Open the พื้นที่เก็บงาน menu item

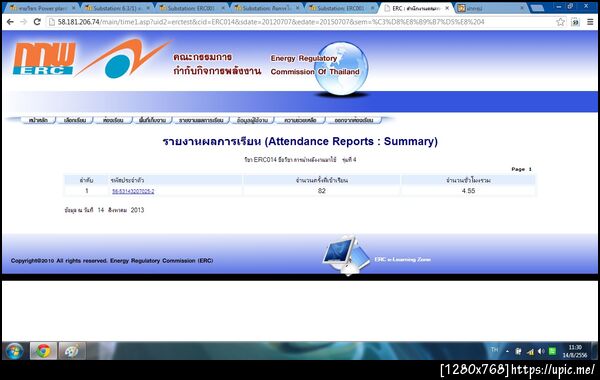(152, 120)
